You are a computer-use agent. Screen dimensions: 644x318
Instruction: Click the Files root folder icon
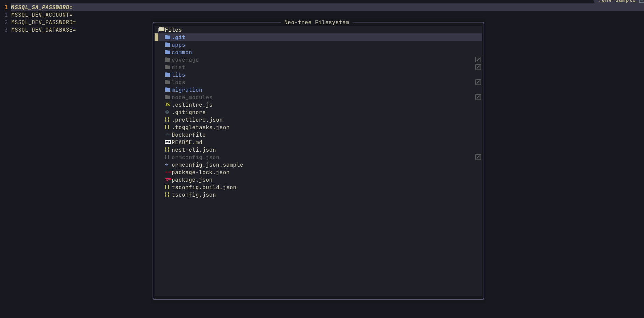point(161,30)
